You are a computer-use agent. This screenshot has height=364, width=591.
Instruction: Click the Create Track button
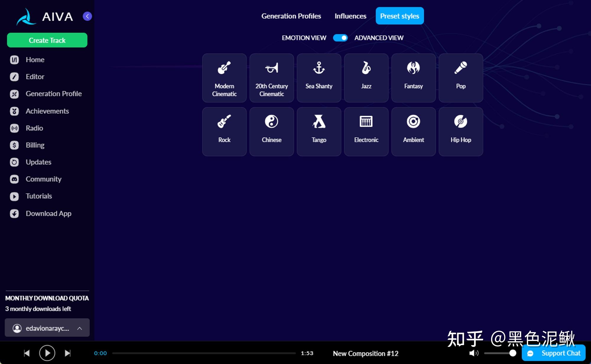(x=47, y=40)
